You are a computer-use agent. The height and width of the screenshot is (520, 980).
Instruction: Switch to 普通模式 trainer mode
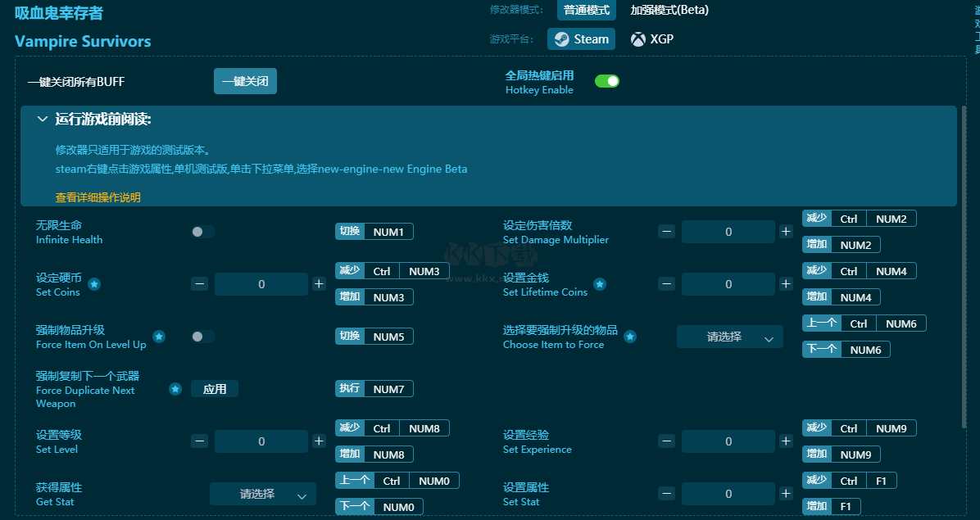coord(586,10)
